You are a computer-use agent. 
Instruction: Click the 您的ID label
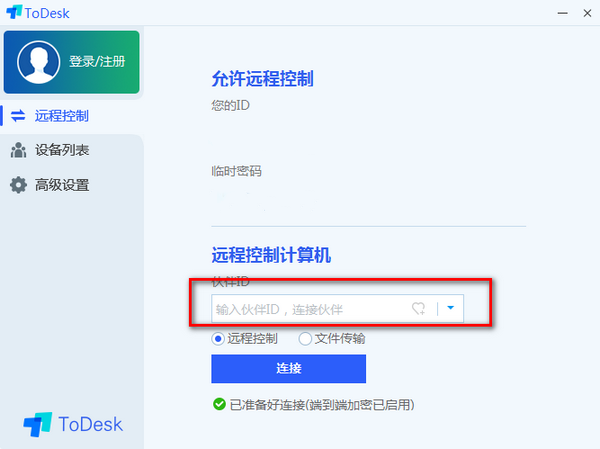click(x=230, y=105)
